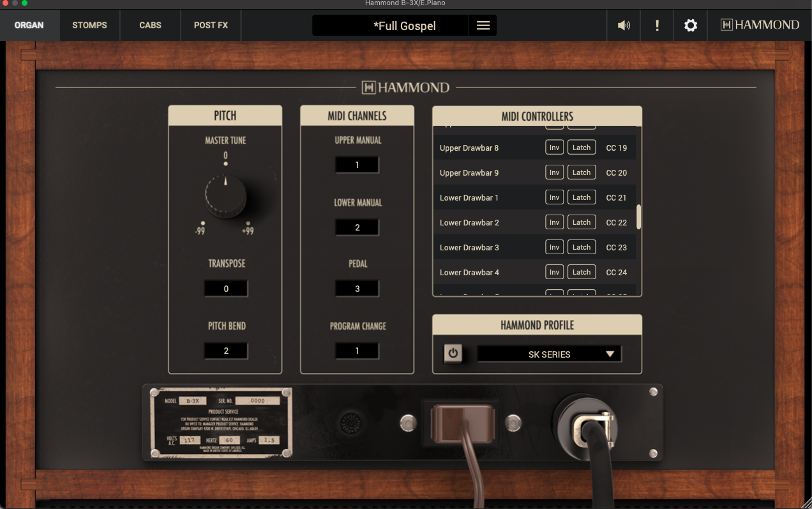Enable Latch for Lower Drawbar 4
Image resolution: width=812 pixels, height=509 pixels.
581,272
